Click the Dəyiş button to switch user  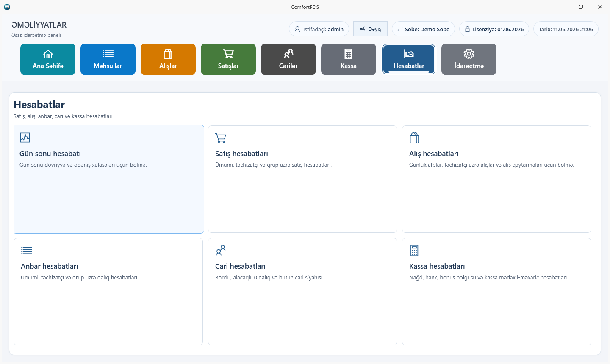coord(370,29)
